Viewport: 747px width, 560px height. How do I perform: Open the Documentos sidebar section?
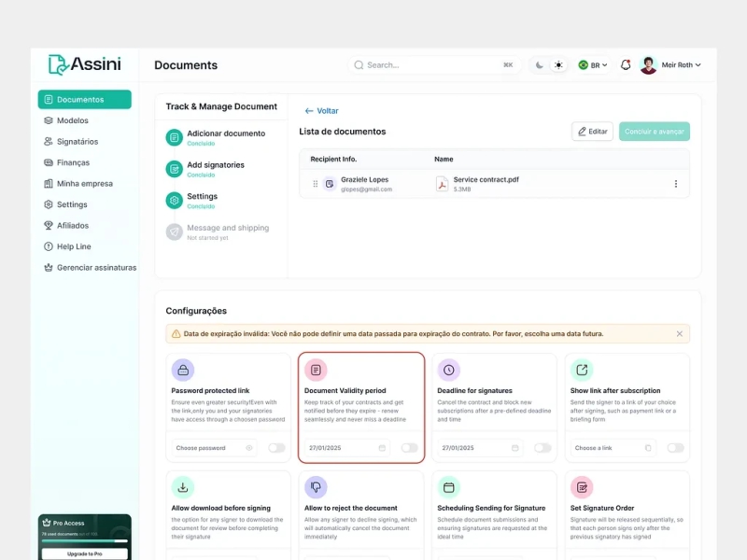tap(84, 100)
